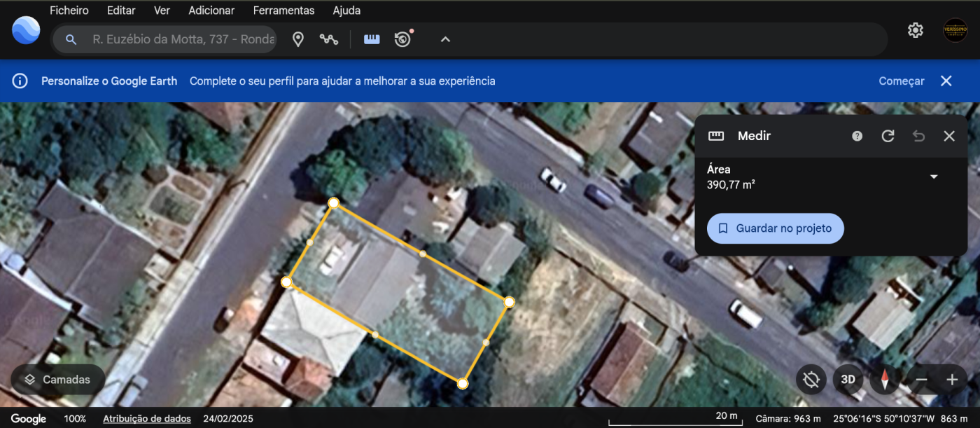Open the area units dropdown arrow

click(x=934, y=177)
